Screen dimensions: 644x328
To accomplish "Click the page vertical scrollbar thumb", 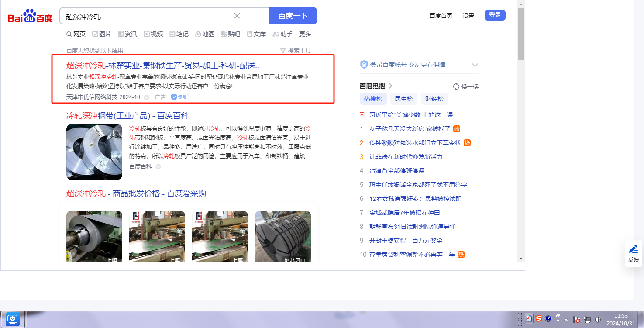I will [x=521, y=34].
